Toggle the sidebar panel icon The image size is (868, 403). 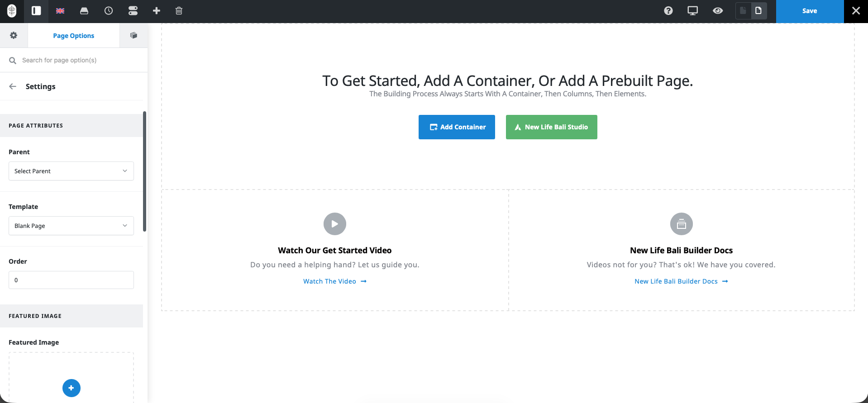point(36,11)
